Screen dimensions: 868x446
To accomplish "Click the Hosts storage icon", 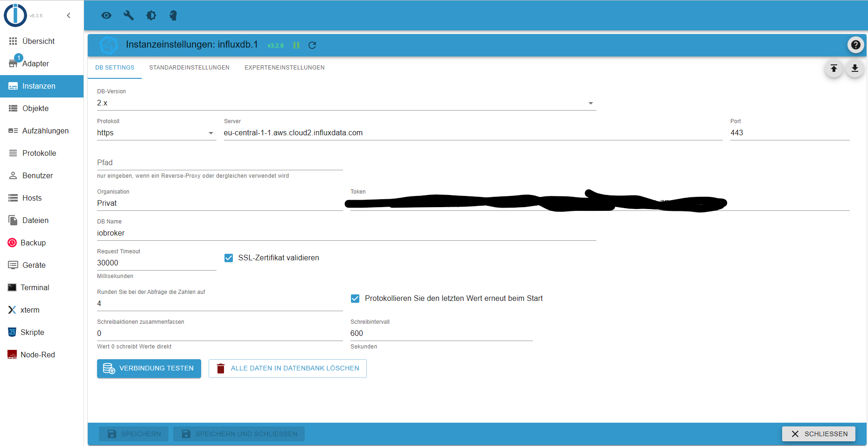I will coord(13,198).
